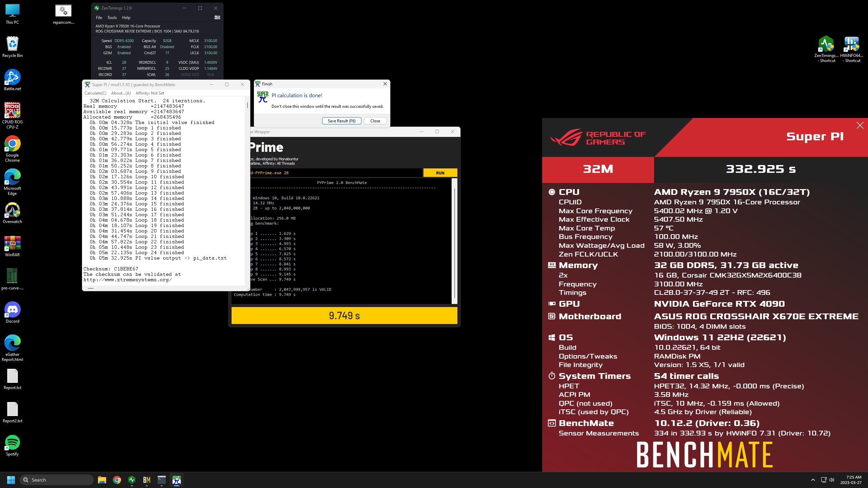Open eGather Report.html file
This screenshot has height=488, width=868.
point(13,348)
